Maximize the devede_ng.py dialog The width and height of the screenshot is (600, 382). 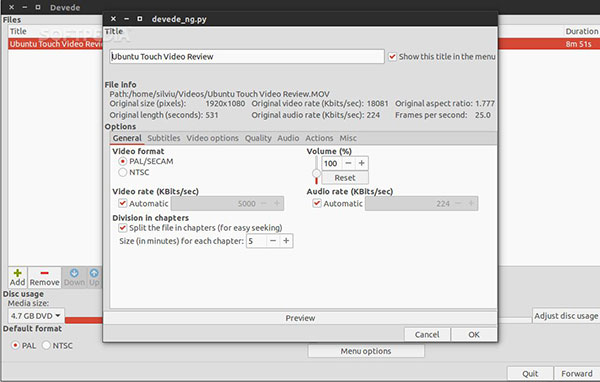coord(140,19)
